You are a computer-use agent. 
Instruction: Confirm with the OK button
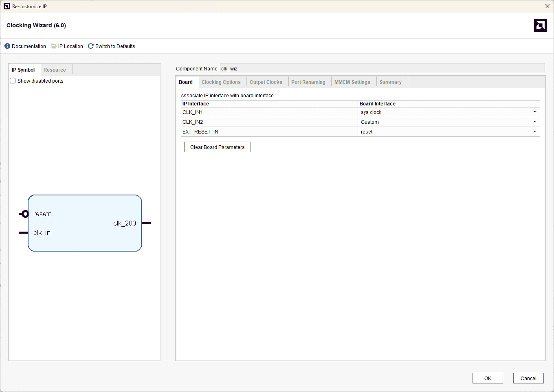click(x=488, y=378)
